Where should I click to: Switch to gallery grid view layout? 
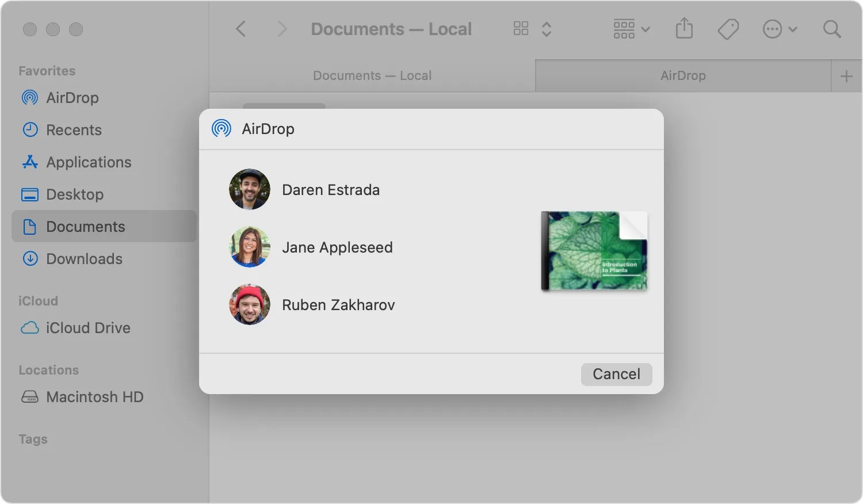[x=520, y=28]
